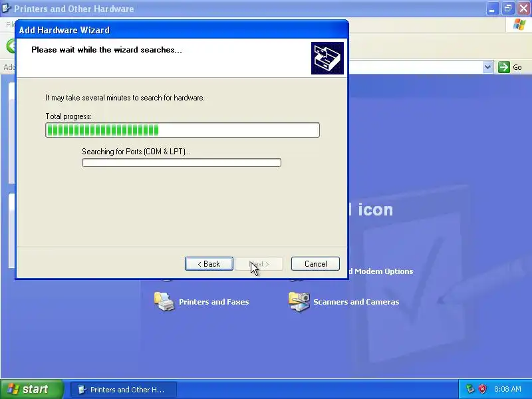Open the Modem Options link

pyautogui.click(x=381, y=271)
